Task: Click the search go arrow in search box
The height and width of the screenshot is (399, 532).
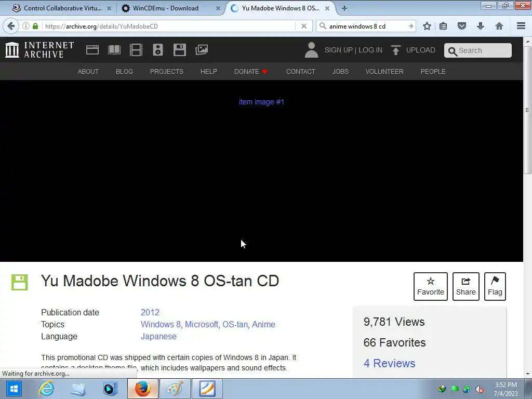Action: (x=411, y=26)
